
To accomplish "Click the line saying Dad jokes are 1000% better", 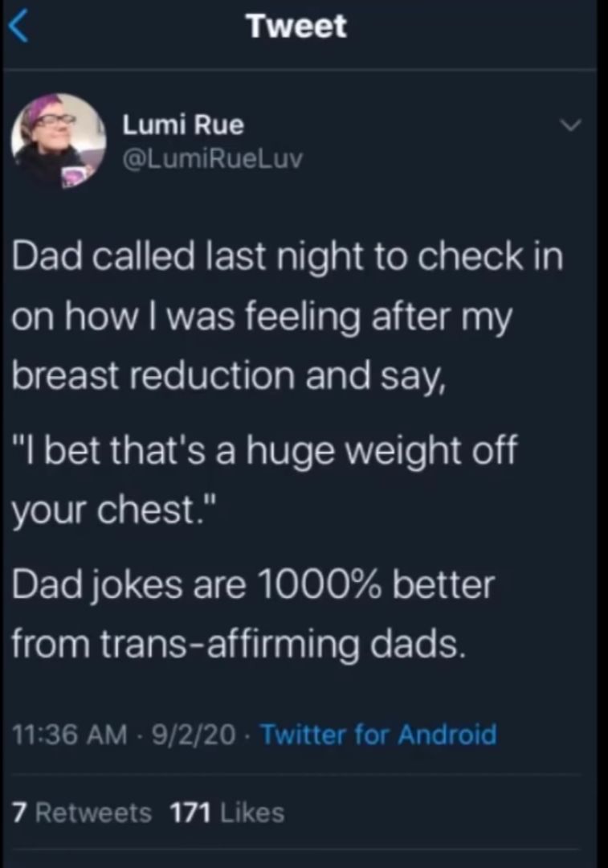I will [254, 584].
